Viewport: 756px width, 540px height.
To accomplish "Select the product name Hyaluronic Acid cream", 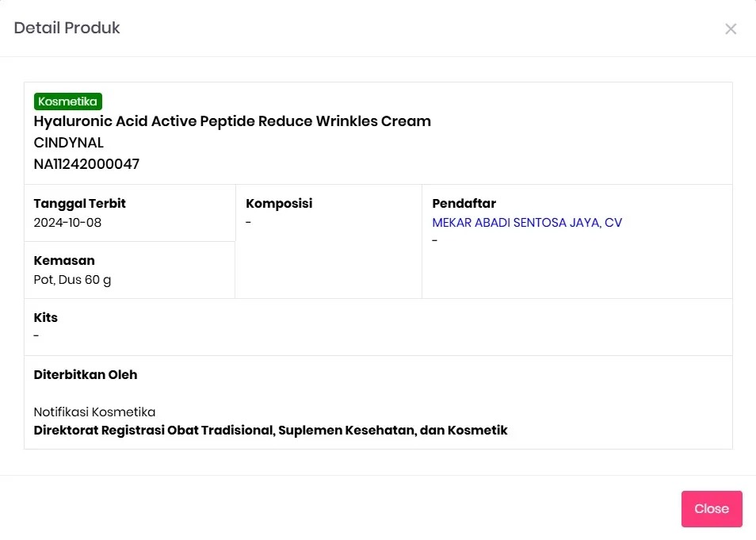I will (231, 121).
